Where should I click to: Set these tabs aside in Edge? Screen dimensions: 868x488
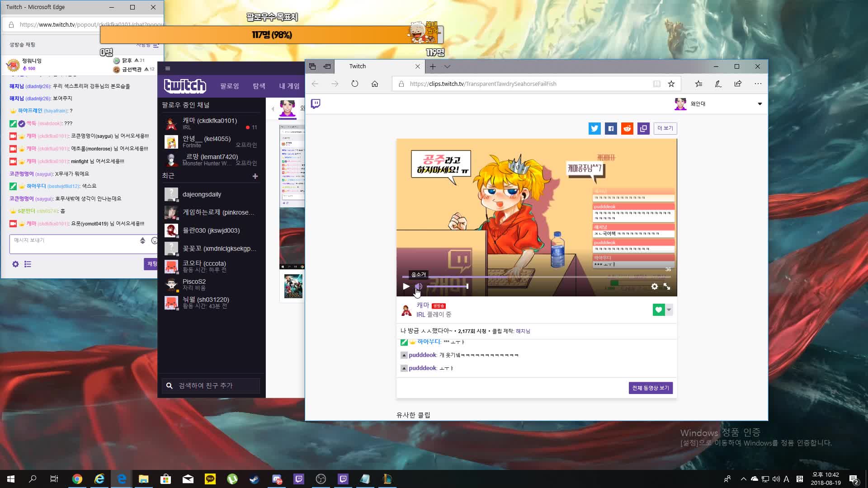click(327, 66)
